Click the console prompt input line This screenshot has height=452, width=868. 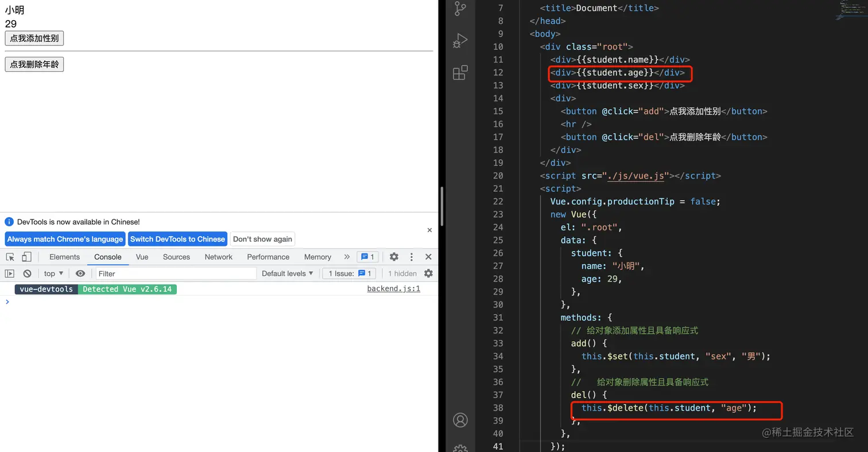pyautogui.click(x=218, y=302)
